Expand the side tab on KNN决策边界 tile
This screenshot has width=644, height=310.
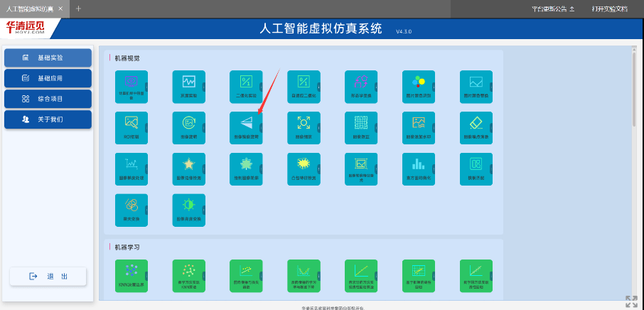[x=146, y=276]
